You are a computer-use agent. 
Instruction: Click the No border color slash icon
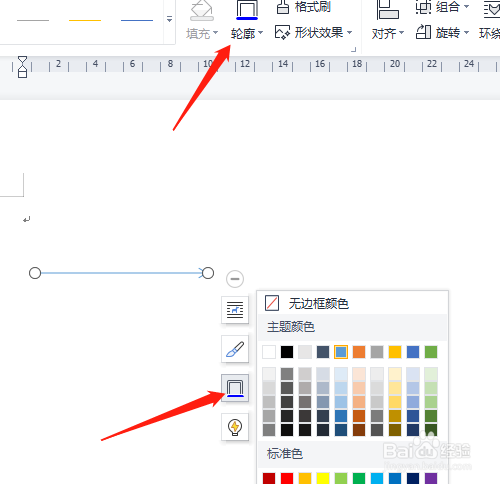click(272, 303)
